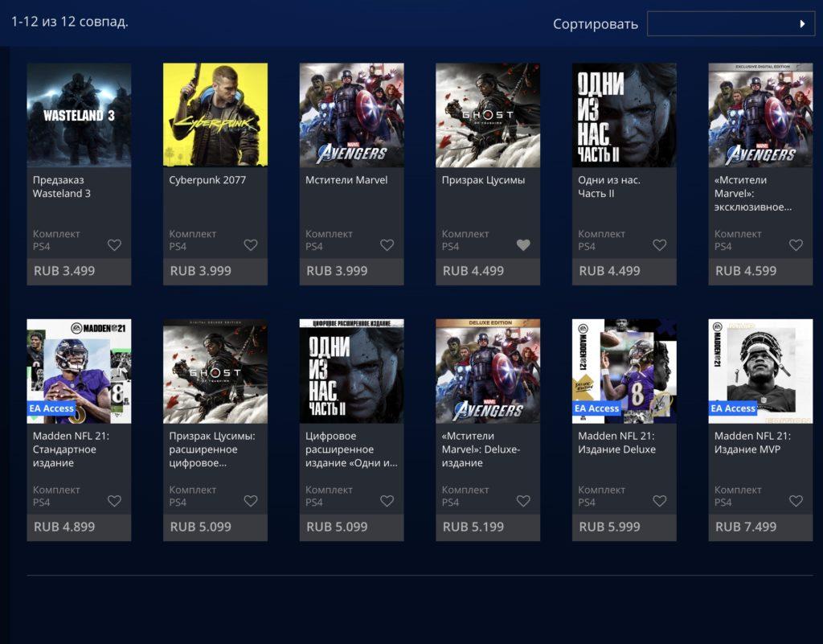The width and height of the screenshot is (823, 644).
Task: Open Avengers Deluxe Edition cover image
Action: [488, 371]
